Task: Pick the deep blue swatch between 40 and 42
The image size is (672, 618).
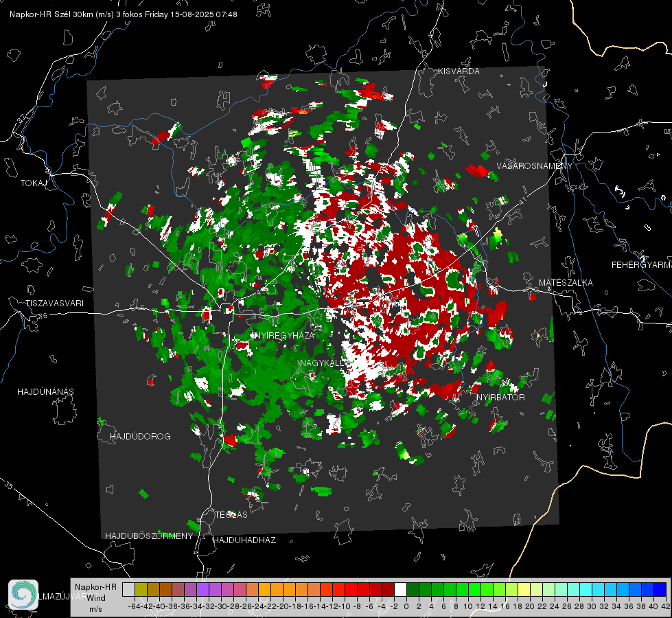Action: (x=660, y=589)
